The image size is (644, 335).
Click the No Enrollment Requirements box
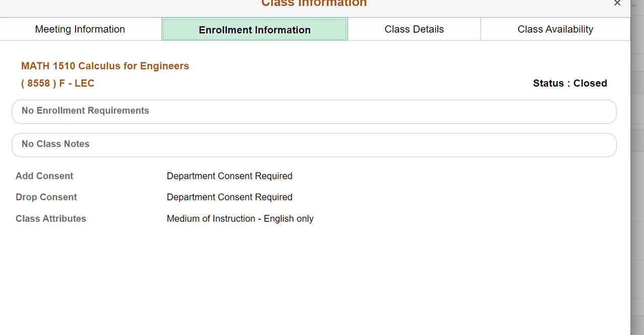click(x=314, y=111)
